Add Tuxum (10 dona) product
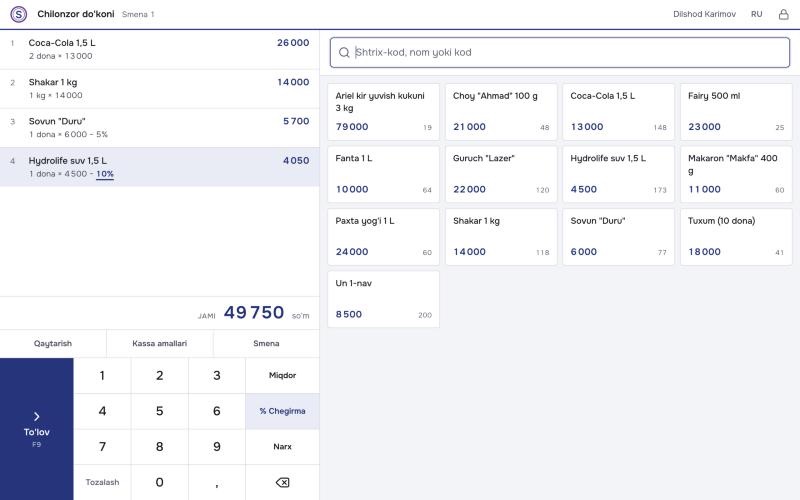The image size is (800, 500). [x=736, y=237]
